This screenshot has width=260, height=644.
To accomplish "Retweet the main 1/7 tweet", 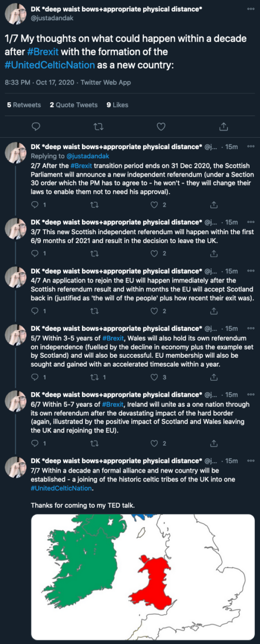I will (98, 126).
